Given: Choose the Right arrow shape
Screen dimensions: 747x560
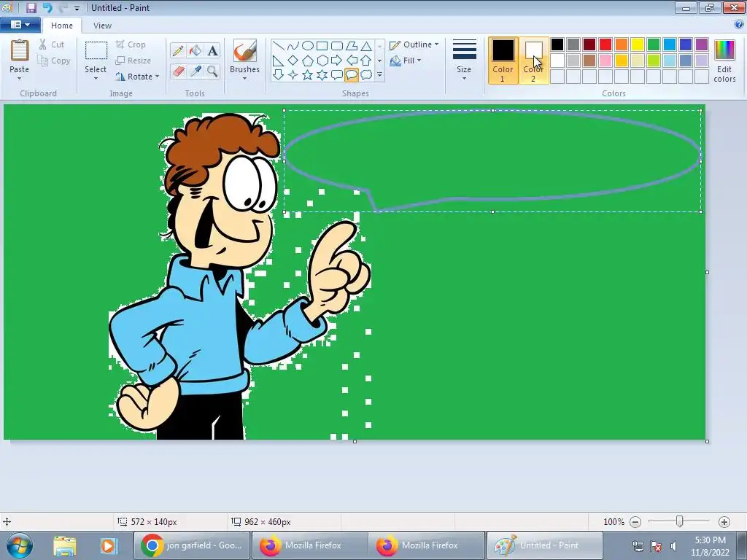Looking at the screenshot, I should tap(337, 61).
